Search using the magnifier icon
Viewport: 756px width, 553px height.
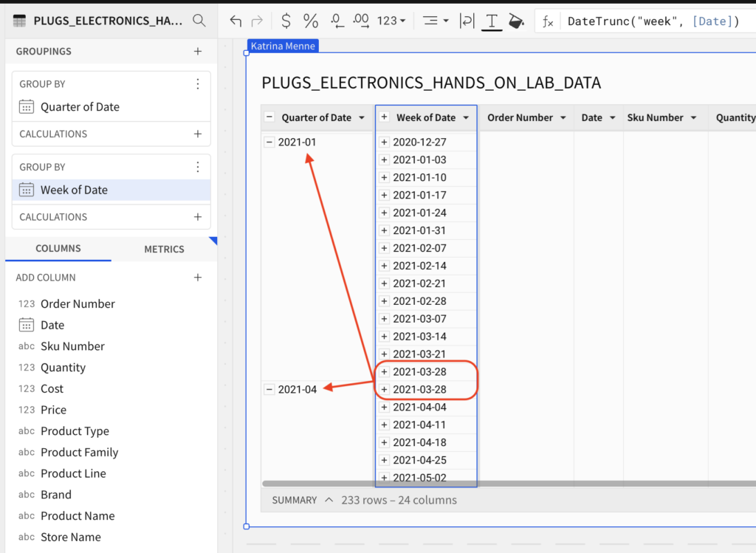199,21
